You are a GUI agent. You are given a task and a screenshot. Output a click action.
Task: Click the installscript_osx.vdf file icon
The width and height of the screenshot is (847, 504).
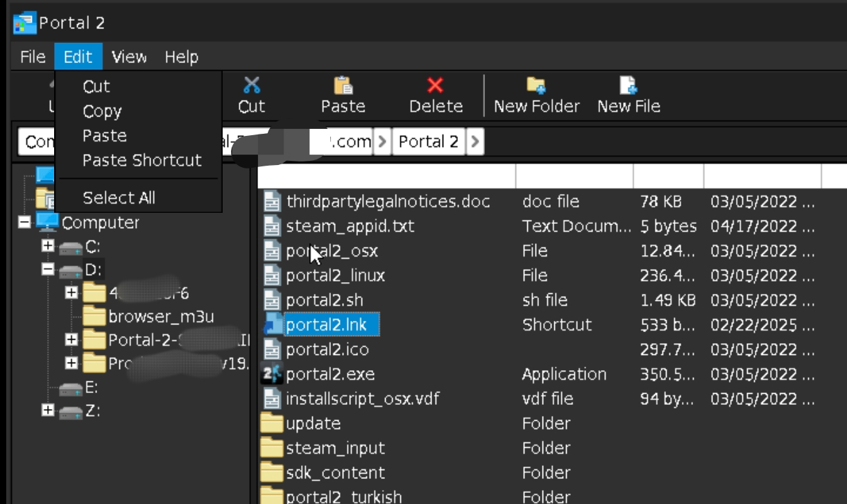[272, 399]
